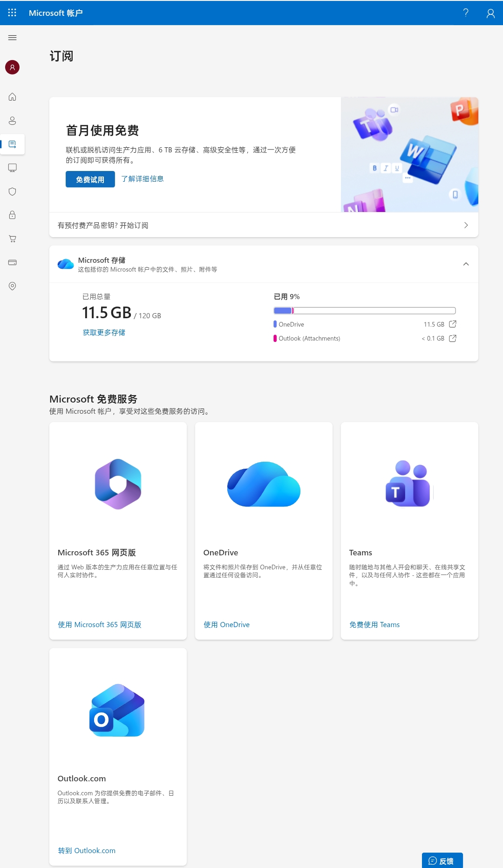This screenshot has width=503, height=868.
Task: Open OneDrive storage external link icon
Action: (x=453, y=324)
